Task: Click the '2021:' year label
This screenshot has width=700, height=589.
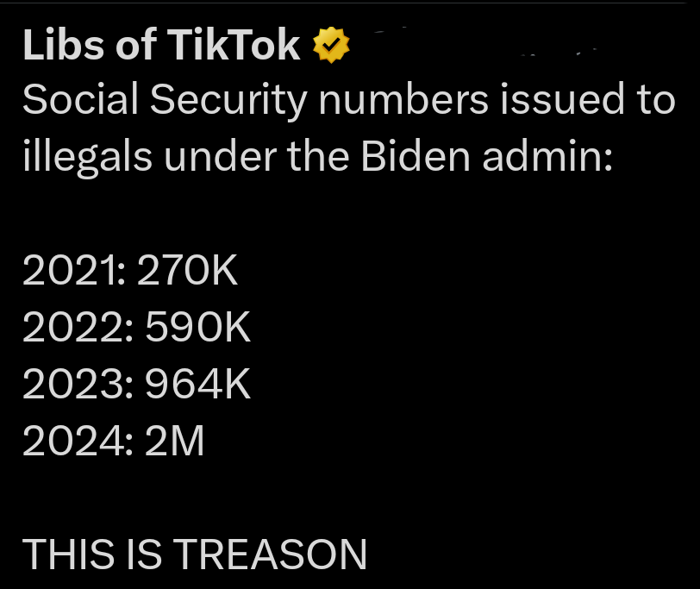Action: coord(73,273)
